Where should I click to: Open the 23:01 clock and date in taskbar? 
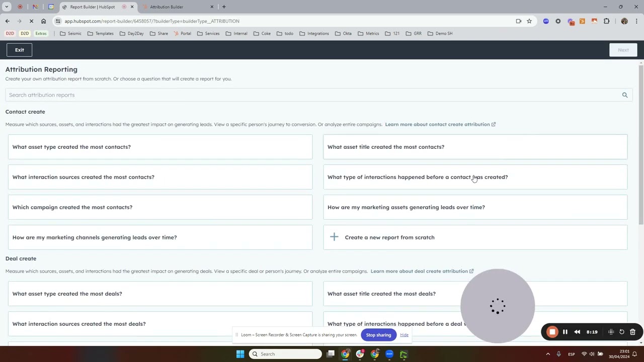[618, 354]
